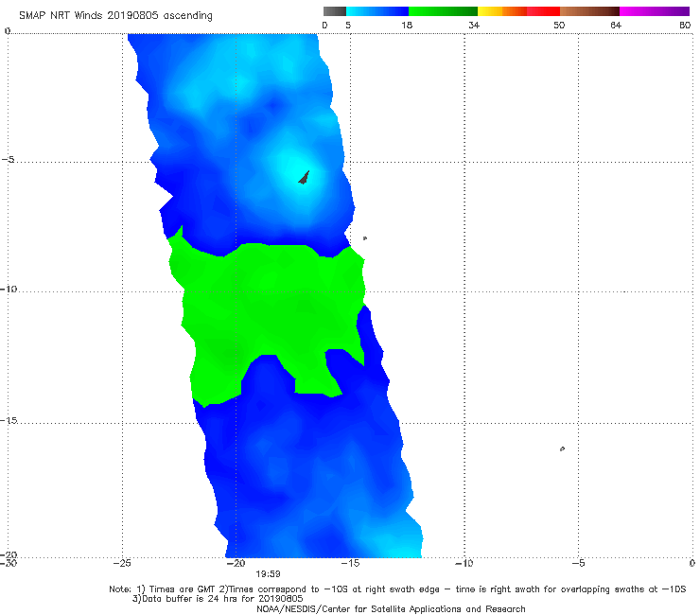Screen dimensions: 700x615
Task: Click the longitude axis label '-25'
Action: tap(122, 563)
